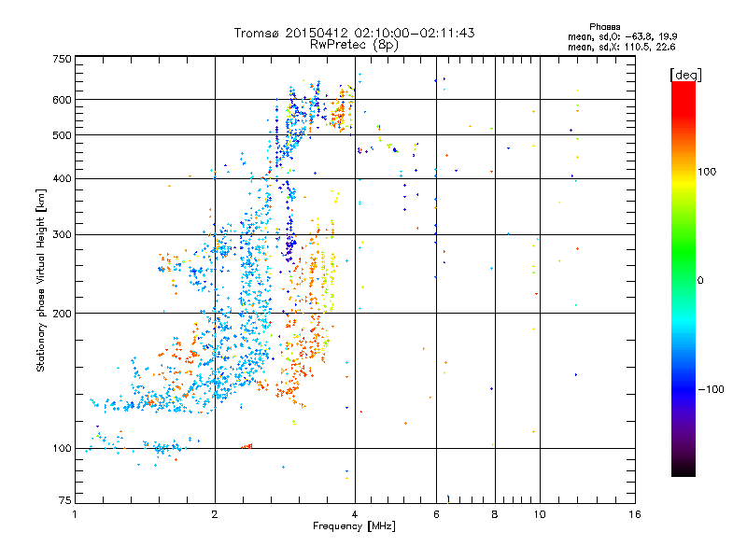Screen dimensions: 747x560
Task: Click 'mean, sd,O: -63.8, 19.9' text
Action: pyautogui.click(x=622, y=36)
